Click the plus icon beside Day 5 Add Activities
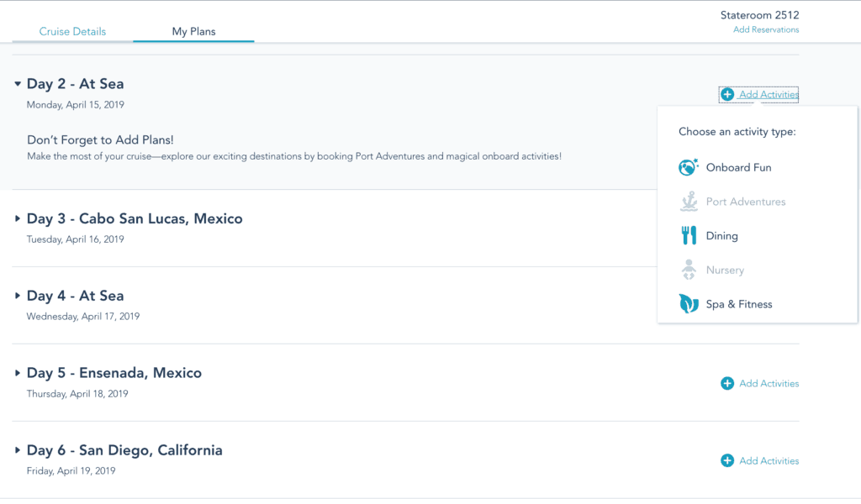Image resolution: width=861 pixels, height=504 pixels. 727,383
